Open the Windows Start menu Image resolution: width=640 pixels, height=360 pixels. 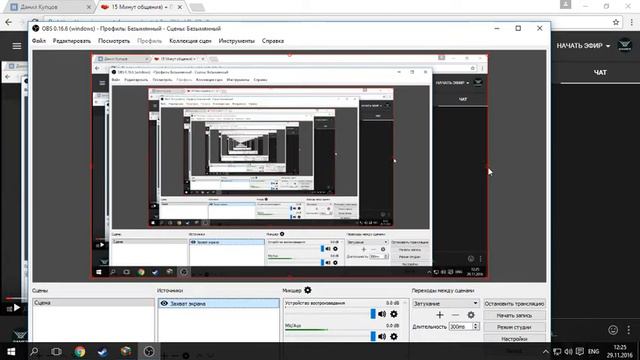pos(11,351)
